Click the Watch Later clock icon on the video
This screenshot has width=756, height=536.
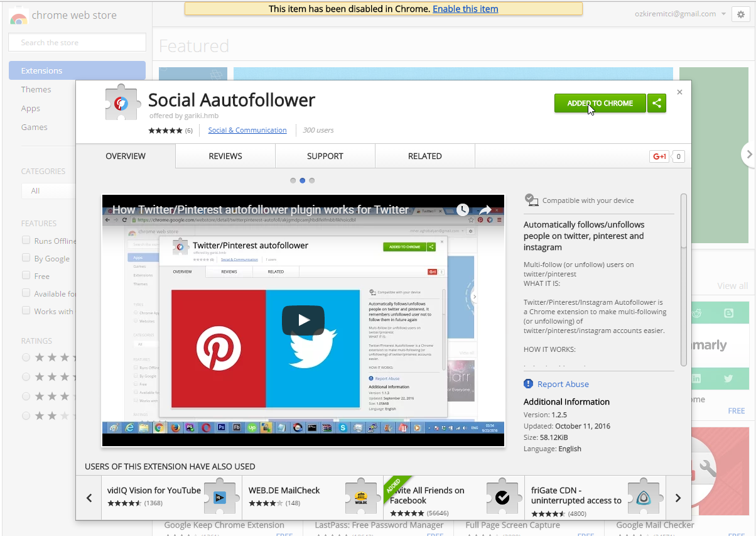point(463,210)
